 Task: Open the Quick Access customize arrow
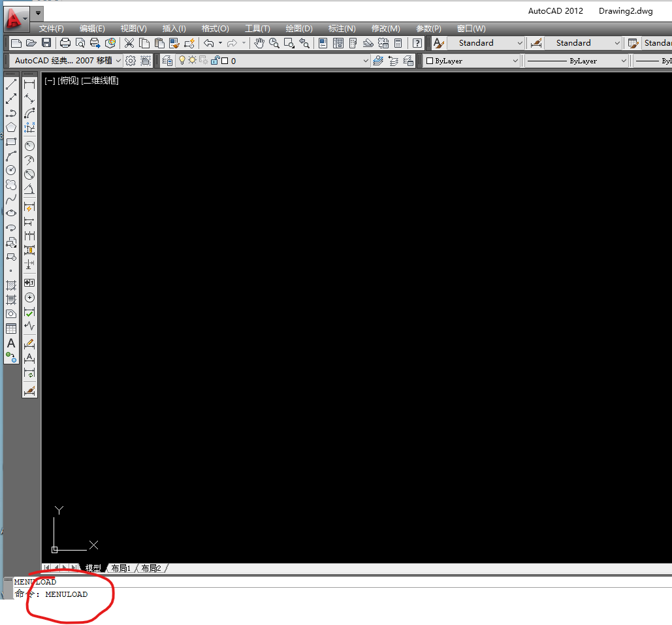(x=38, y=13)
